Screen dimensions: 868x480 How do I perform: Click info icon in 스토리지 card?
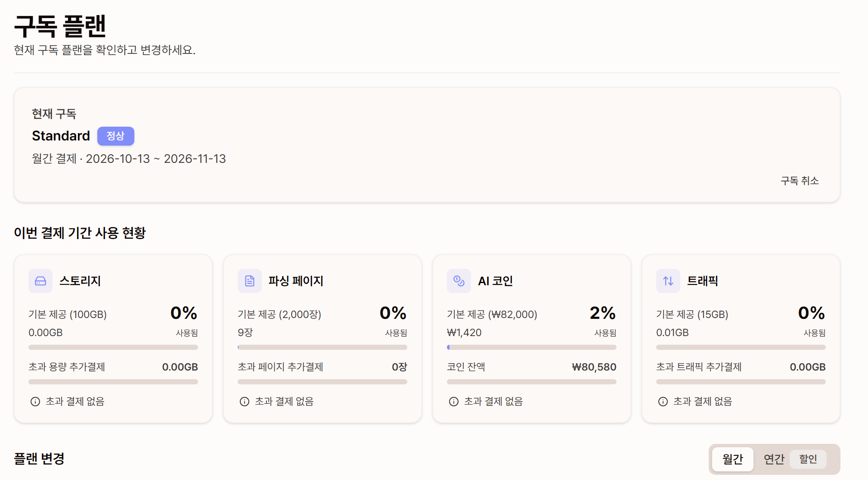[x=35, y=402]
